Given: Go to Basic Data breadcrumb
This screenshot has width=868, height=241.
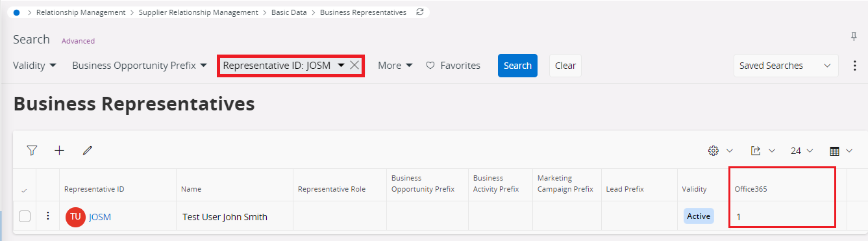Looking at the screenshot, I should pos(289,12).
